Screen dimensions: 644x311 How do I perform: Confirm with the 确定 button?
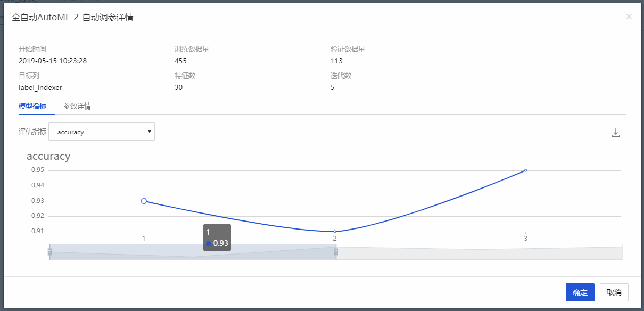tap(580, 292)
